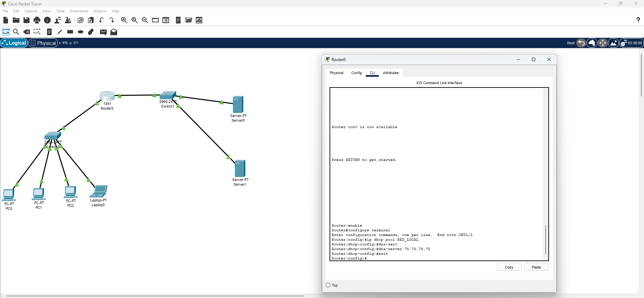644x298 pixels.
Task: Launch the Activity Wizard icon
Action: click(x=68, y=20)
